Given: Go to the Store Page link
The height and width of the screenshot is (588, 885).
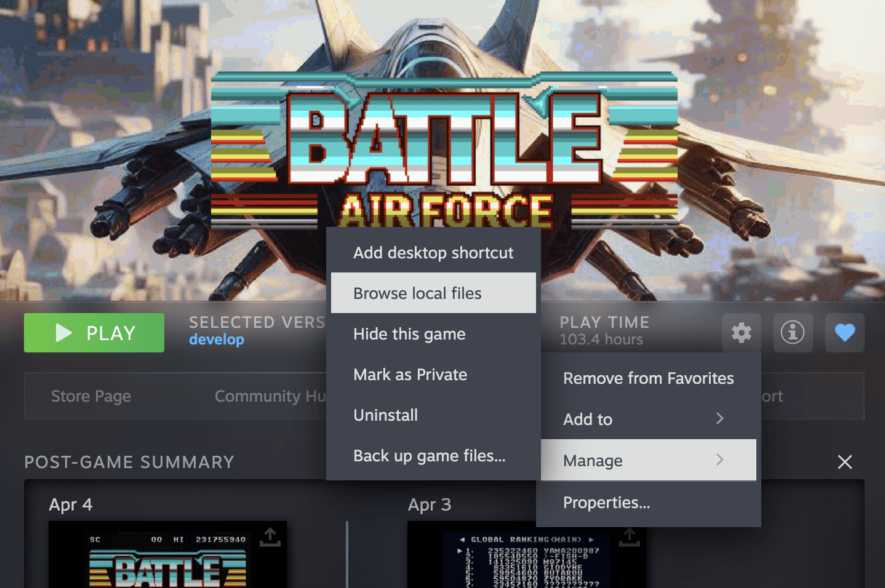Looking at the screenshot, I should tap(91, 396).
